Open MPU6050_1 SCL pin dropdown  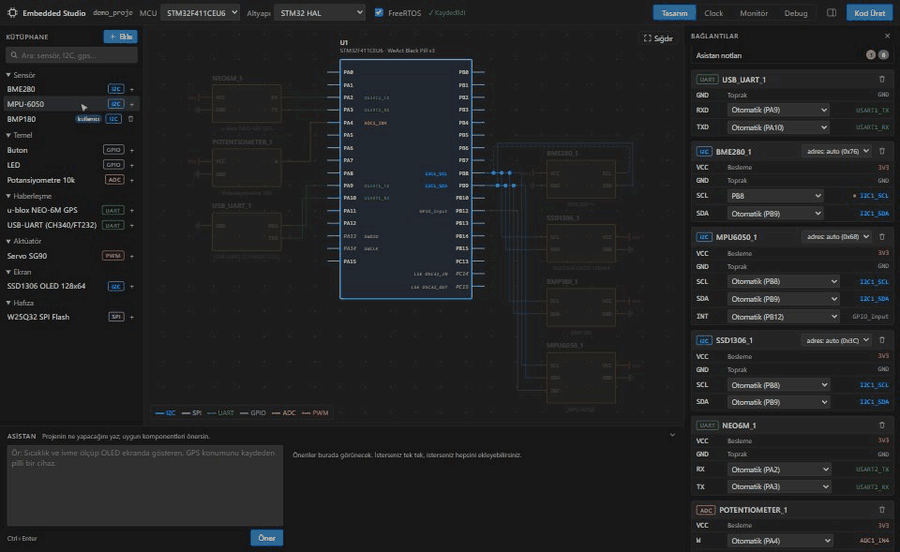[783, 282]
